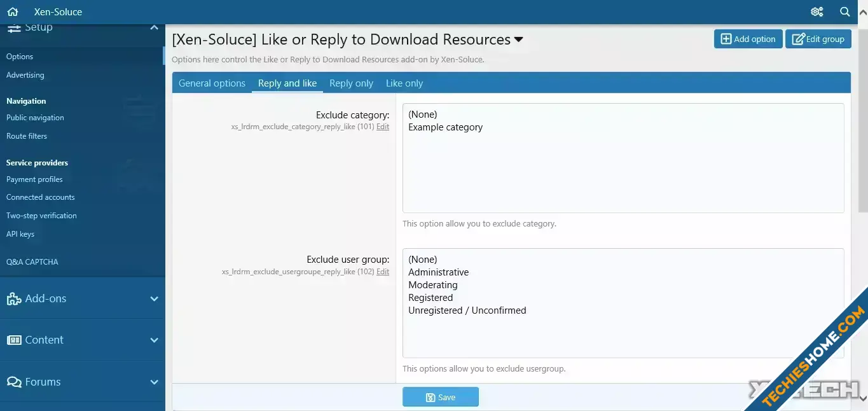Screen dimensions: 868x411
Task: Select (None) in Exclude category list
Action: [623, 115]
